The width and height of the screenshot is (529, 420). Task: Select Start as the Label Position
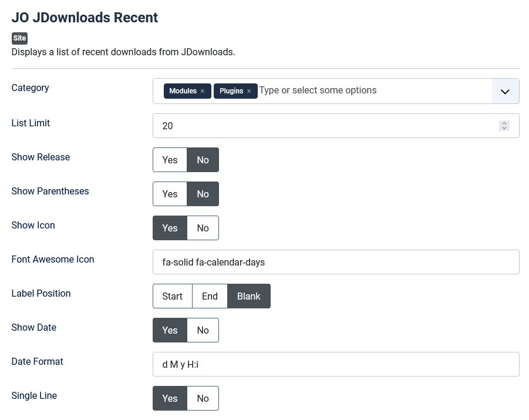pos(172,296)
